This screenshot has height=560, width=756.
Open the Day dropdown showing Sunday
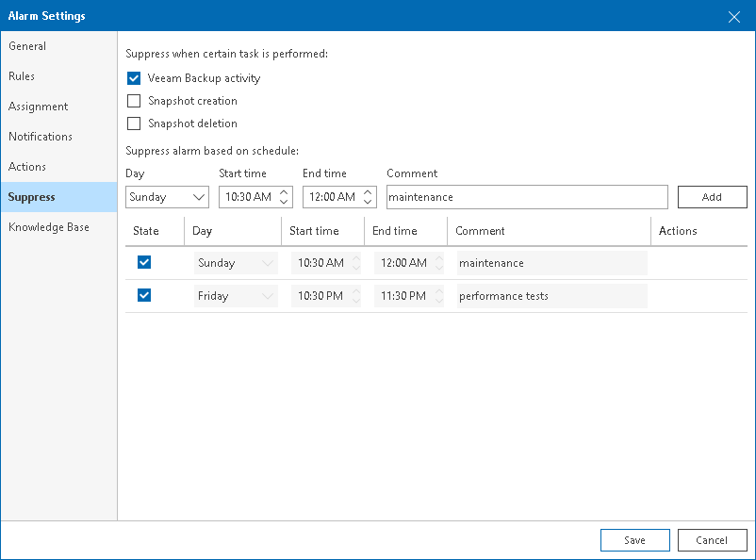[166, 197]
